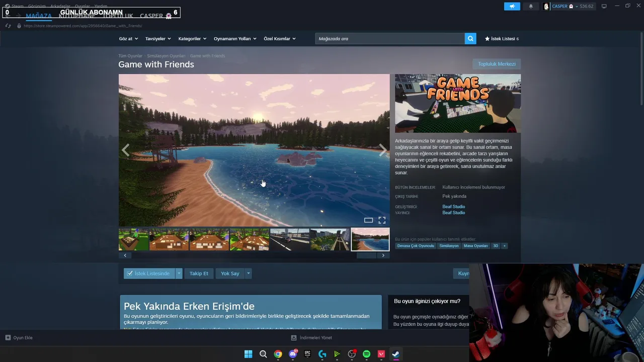Screen dimensions: 644x362
Task: Click the İstek Listesi star link
Action: (x=502, y=39)
